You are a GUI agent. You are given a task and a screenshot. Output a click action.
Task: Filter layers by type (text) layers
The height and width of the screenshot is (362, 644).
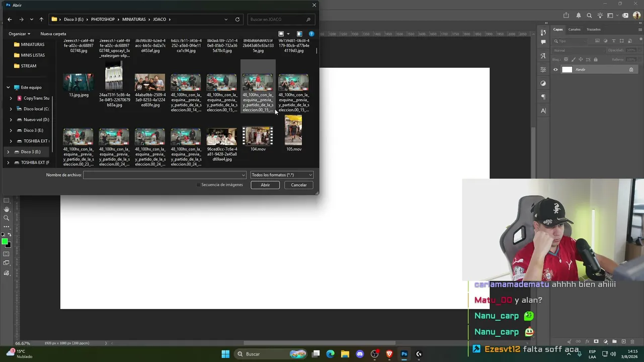point(613,41)
